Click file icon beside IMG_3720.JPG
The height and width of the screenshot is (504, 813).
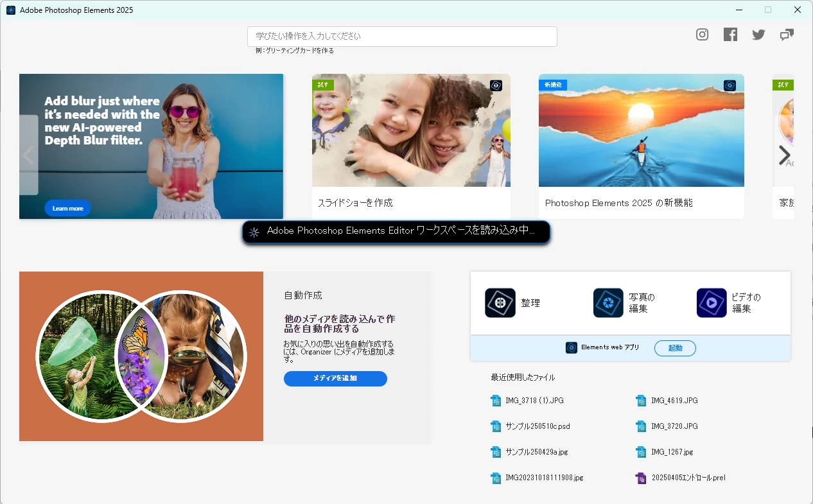pos(641,426)
